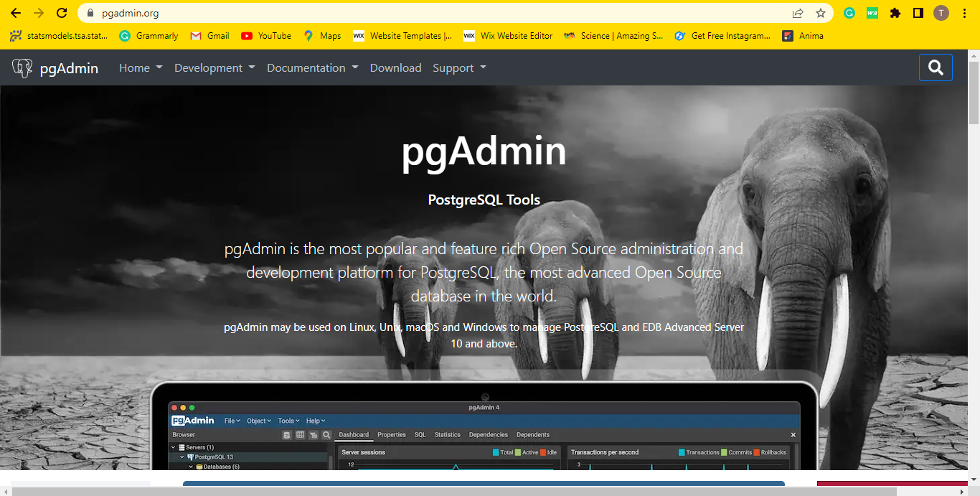
Task: Open the Website Templates bookmark
Action: [402, 36]
